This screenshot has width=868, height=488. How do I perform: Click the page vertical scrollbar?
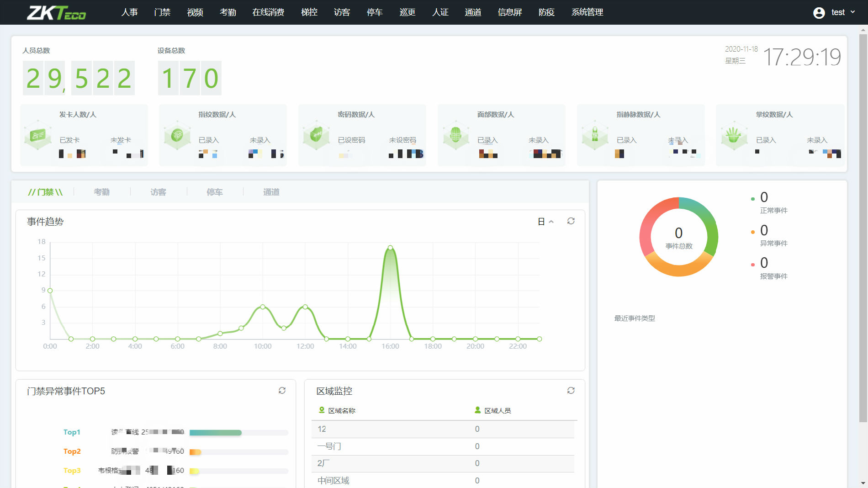click(863, 228)
